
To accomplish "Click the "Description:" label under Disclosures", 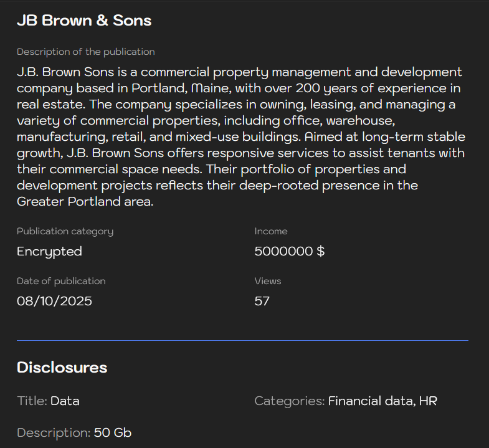I will pyautogui.click(x=54, y=433).
